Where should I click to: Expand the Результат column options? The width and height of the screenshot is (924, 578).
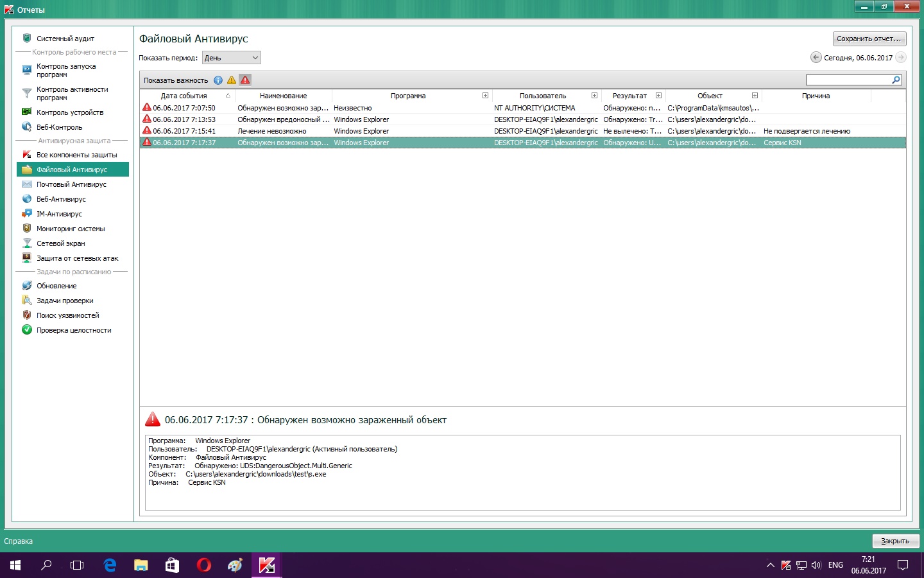(x=659, y=96)
